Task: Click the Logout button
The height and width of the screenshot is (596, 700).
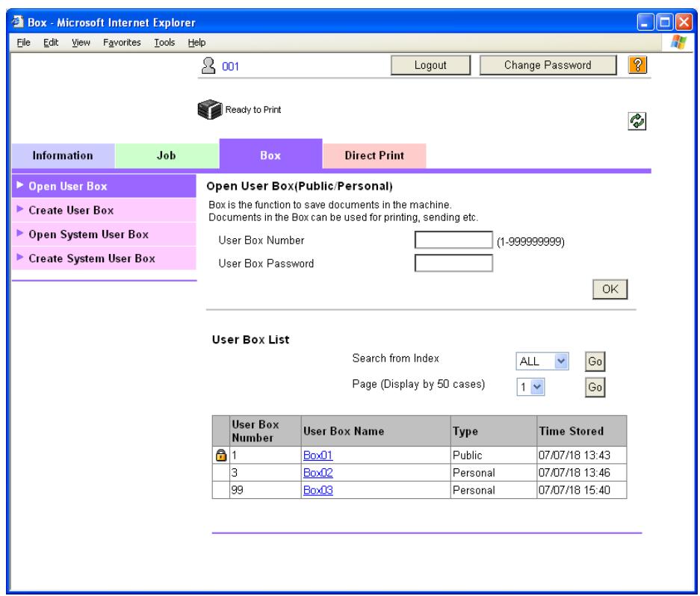Action: [x=430, y=65]
